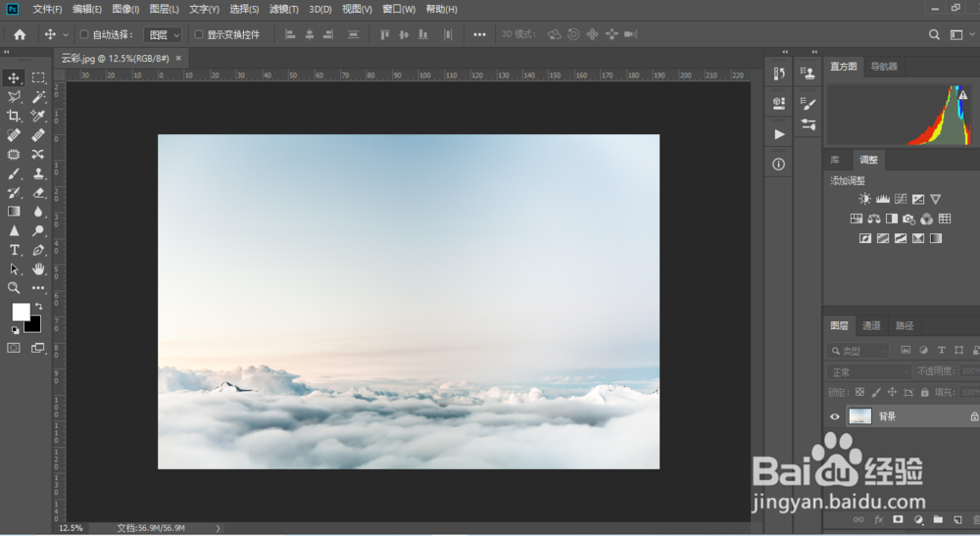
Task: Open the 正常 blend mode dropdown
Action: point(868,371)
